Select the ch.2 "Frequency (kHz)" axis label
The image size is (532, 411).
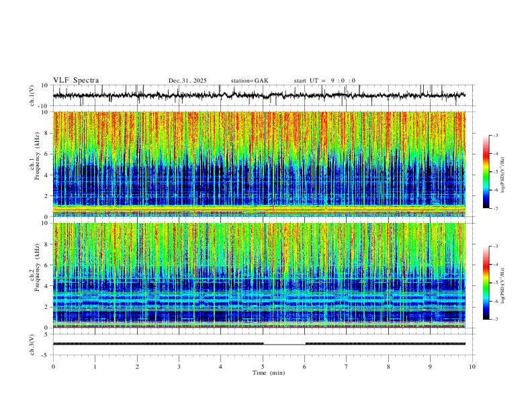[x=37, y=267]
